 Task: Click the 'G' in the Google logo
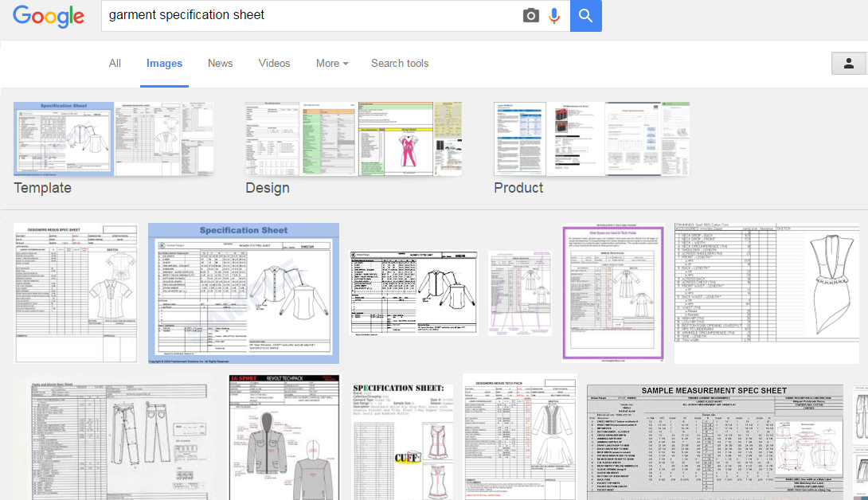22,16
